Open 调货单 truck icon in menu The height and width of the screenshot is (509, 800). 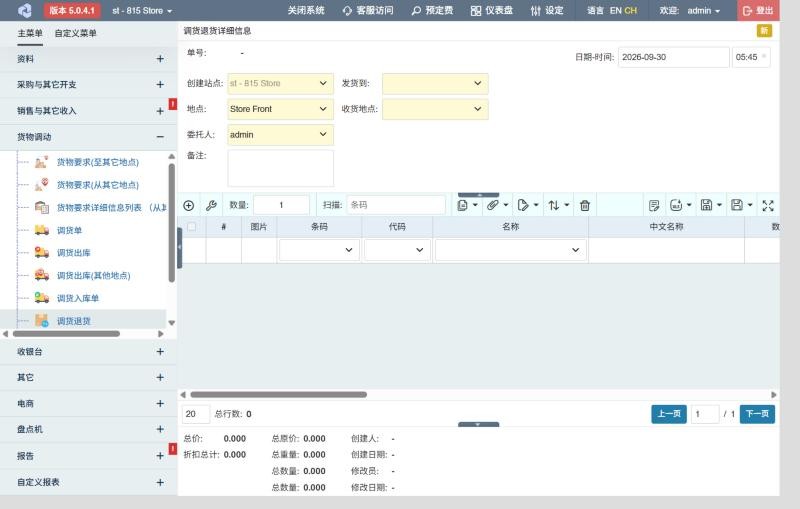(x=41, y=230)
